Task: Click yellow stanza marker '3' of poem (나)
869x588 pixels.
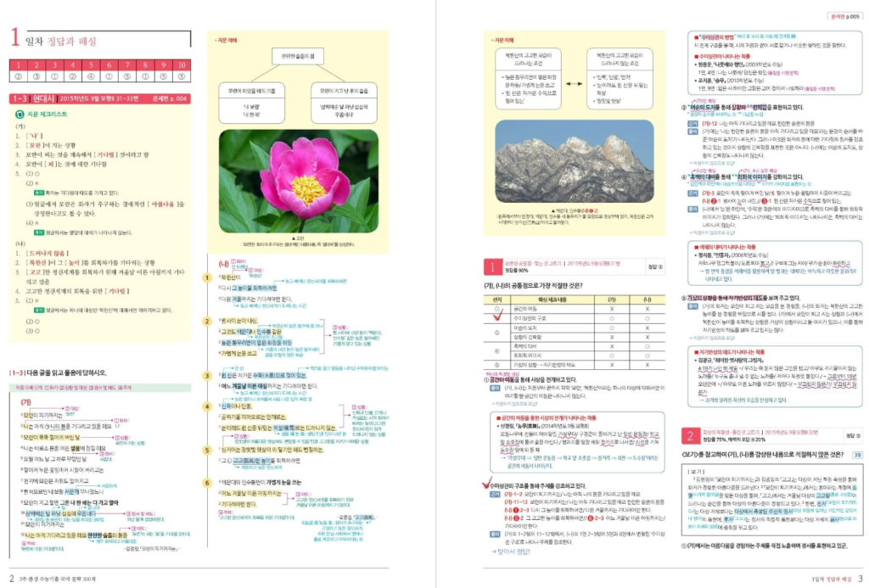Action: click(207, 376)
